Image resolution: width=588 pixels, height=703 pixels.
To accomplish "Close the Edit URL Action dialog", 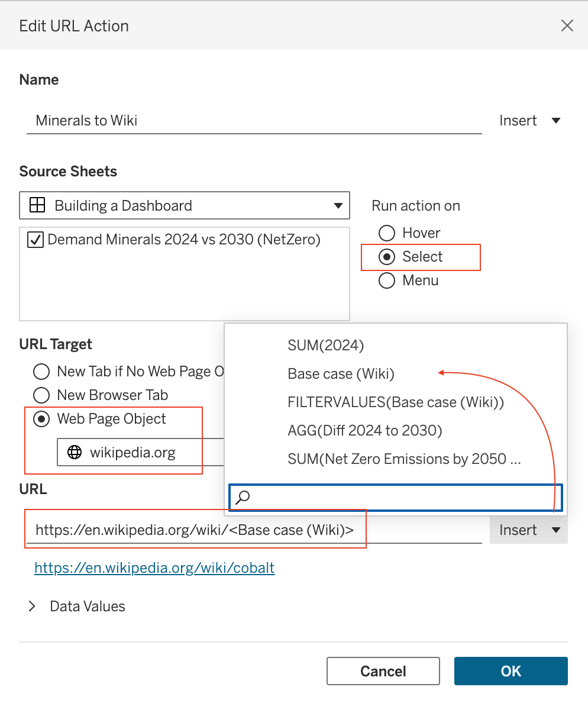I will pos(567,25).
